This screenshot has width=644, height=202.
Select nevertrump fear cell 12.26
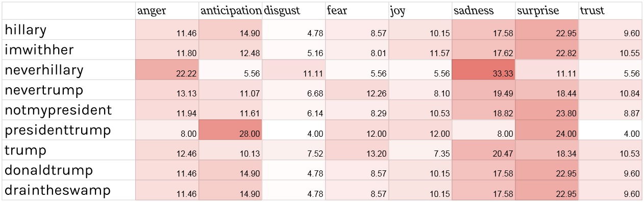click(357, 90)
